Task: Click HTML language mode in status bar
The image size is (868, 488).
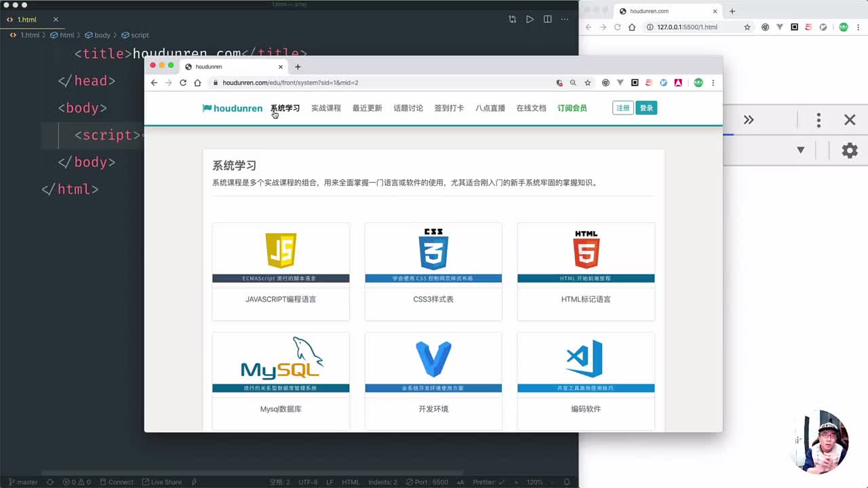Action: tap(351, 483)
